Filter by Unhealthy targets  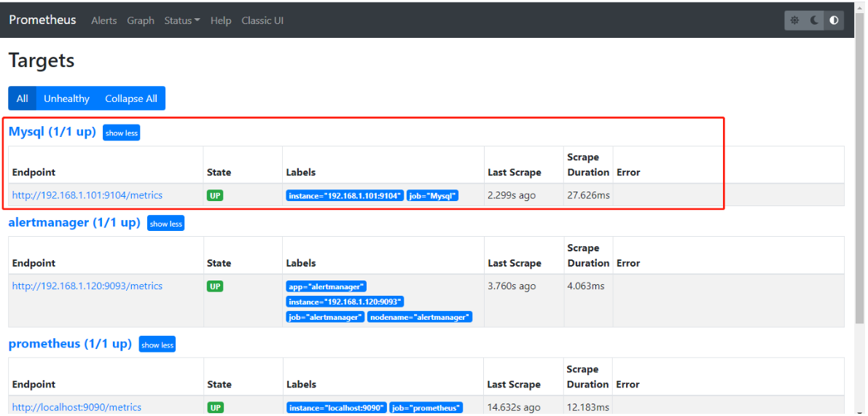66,98
